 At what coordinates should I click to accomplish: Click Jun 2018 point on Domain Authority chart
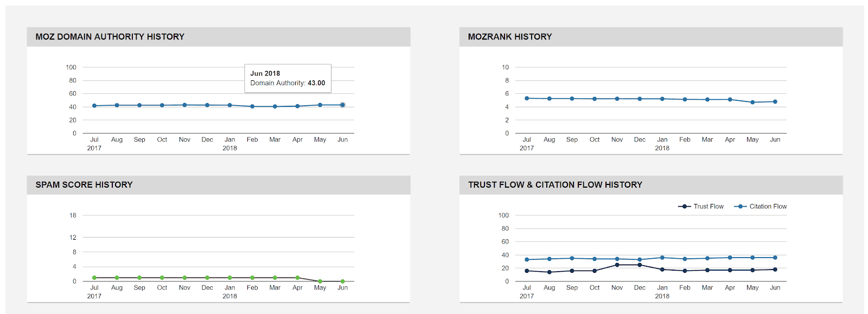tap(342, 105)
